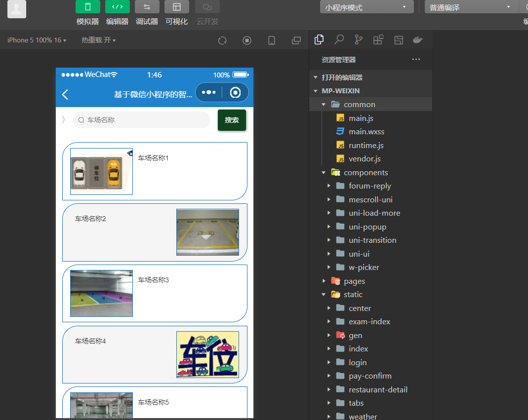The image size is (528, 420).
Task: Expand the pages folder
Action: [x=370, y=281]
